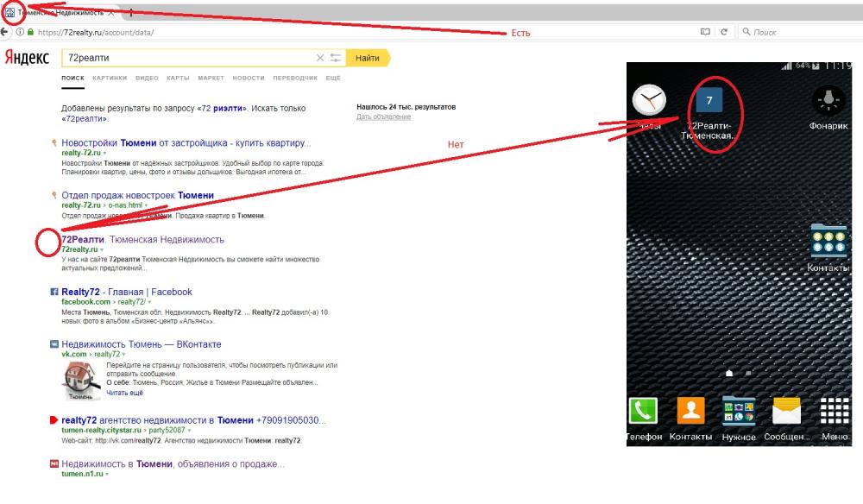
Task: Click the text Нашлось 24 тыс. результатов
Action: (406, 107)
